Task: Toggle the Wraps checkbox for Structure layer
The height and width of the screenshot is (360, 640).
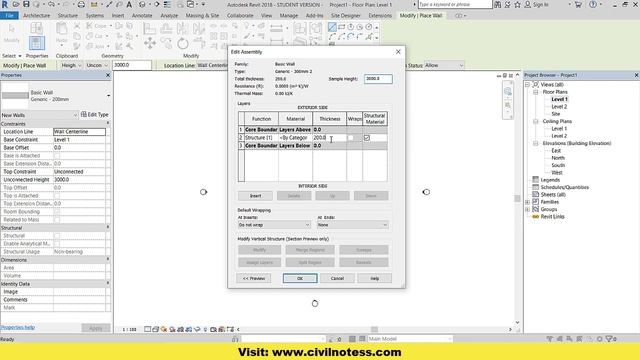Action: [350, 138]
